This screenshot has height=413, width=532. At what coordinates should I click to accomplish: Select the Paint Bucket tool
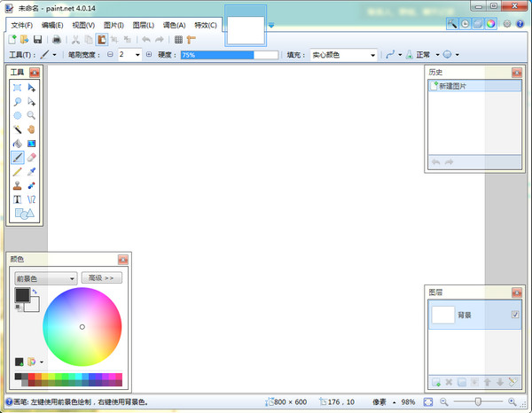[x=17, y=143]
